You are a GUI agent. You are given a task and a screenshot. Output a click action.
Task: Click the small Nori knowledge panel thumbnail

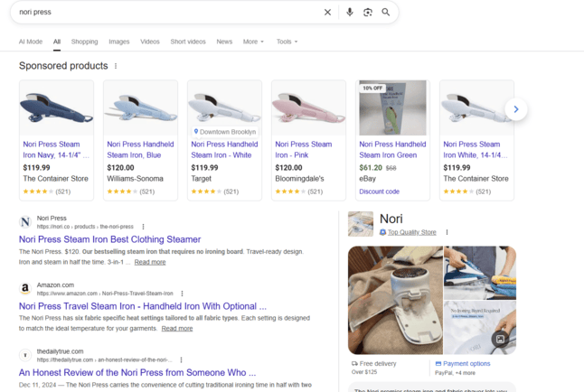pos(361,224)
